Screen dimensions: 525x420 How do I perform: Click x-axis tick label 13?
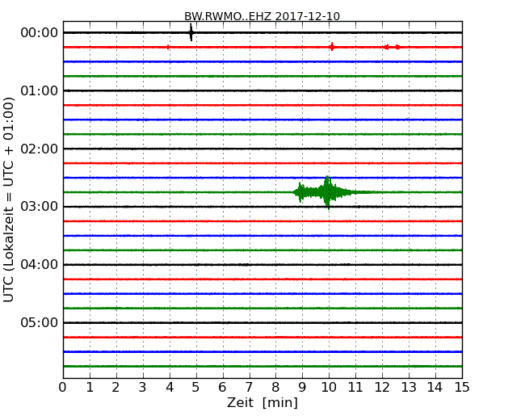(409, 388)
